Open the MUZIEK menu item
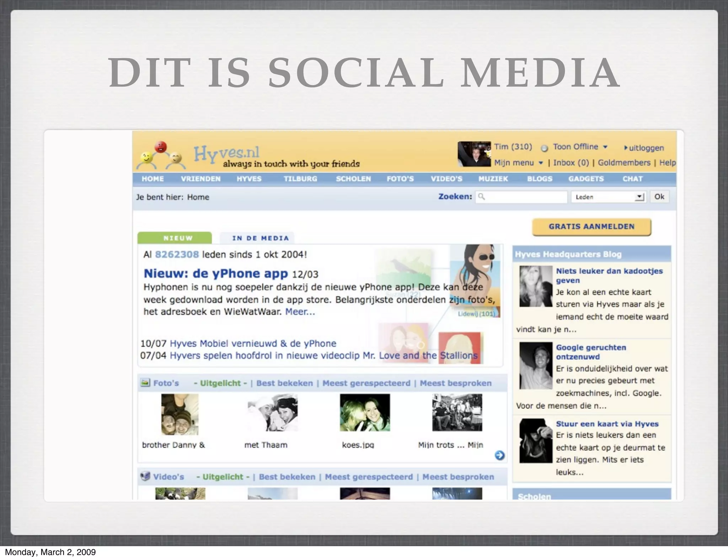 pos(493,179)
